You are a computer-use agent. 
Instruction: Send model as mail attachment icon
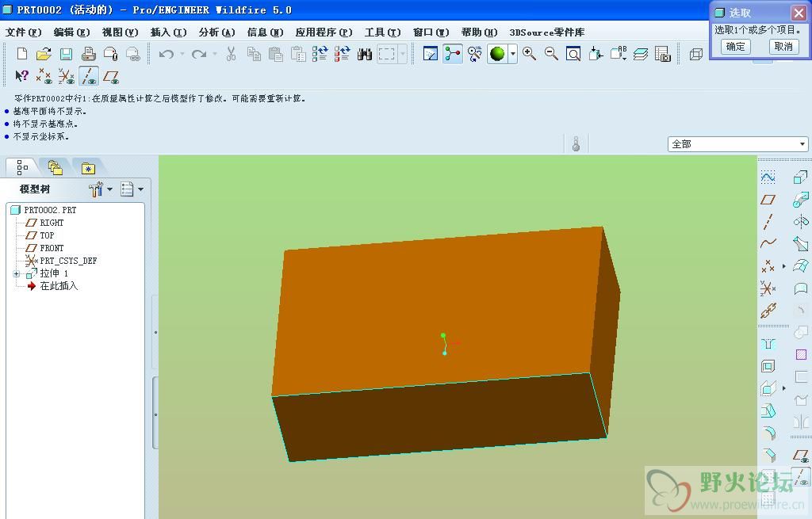(111, 54)
